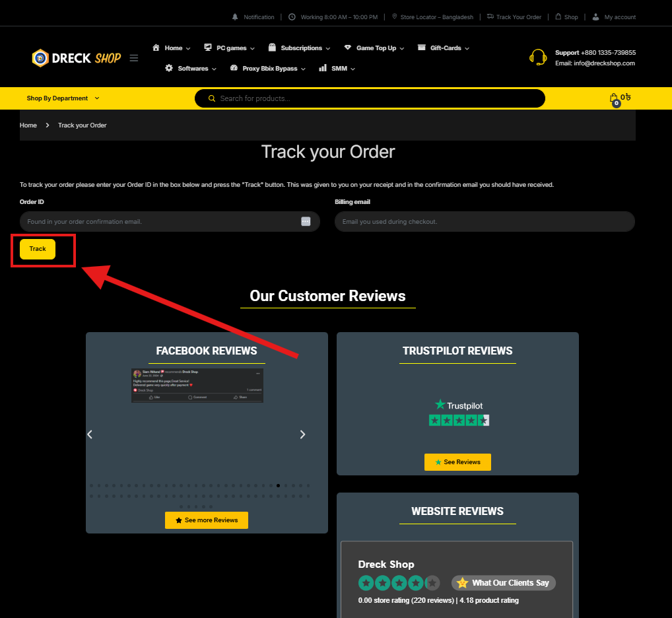Screen dimensions: 672x618
Task: Go to next Facebook review with right arrow
Action: 303,434
